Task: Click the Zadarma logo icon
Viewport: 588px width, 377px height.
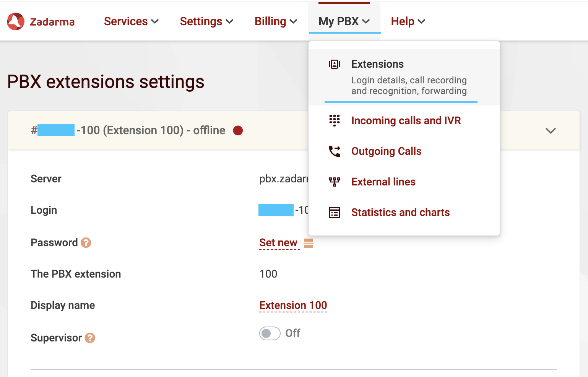Action: tap(16, 21)
